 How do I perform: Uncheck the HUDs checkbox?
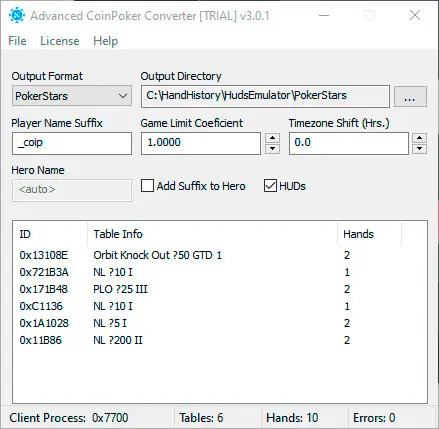[x=270, y=186]
